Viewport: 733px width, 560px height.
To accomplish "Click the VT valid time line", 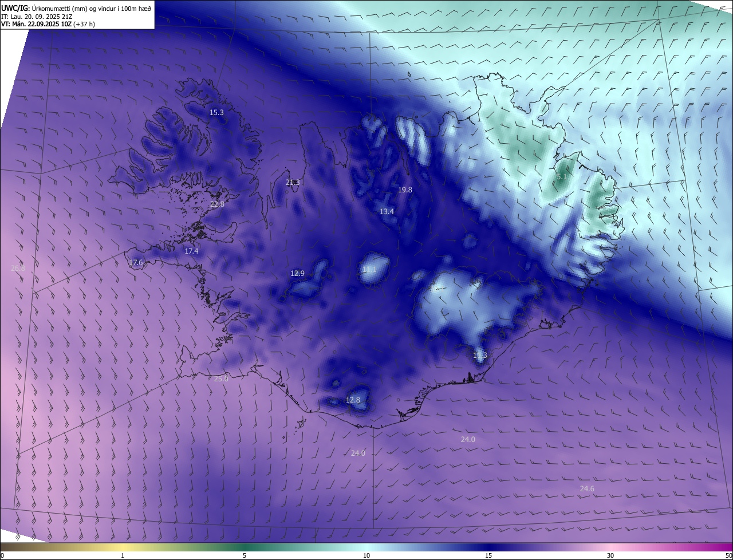I will pyautogui.click(x=48, y=24).
